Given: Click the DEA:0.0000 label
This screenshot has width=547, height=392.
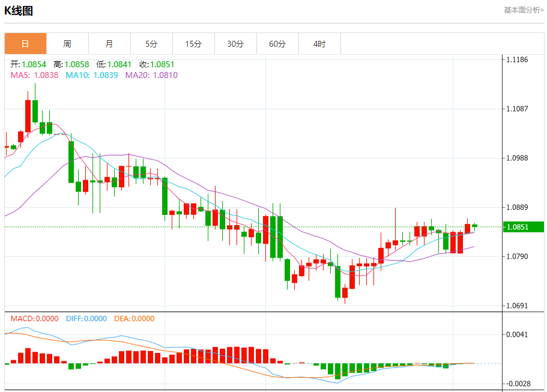Looking at the screenshot, I should click(x=134, y=319).
